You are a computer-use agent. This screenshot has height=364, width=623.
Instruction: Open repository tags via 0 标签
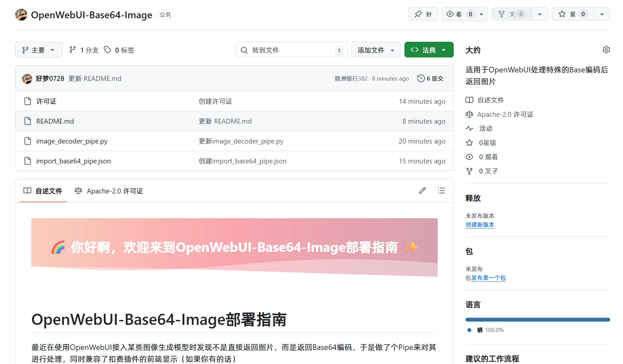(119, 50)
